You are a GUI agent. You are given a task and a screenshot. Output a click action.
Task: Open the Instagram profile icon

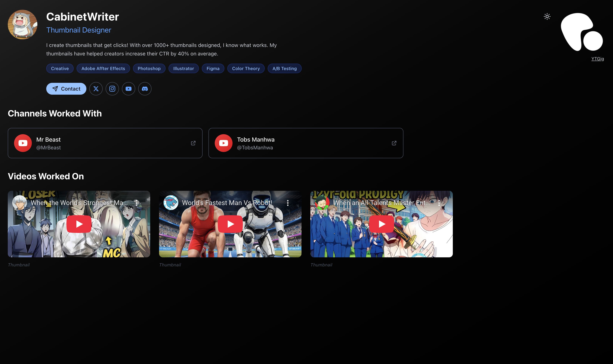tap(112, 89)
